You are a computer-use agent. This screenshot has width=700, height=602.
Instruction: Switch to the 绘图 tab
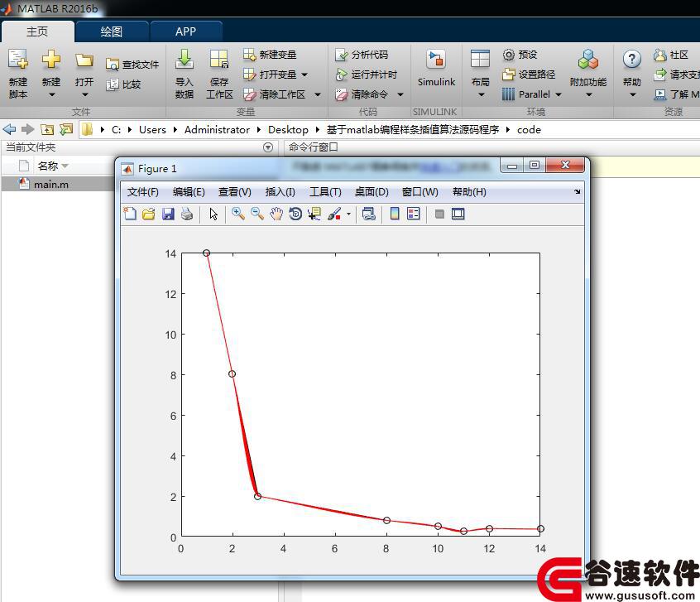pyautogui.click(x=112, y=31)
